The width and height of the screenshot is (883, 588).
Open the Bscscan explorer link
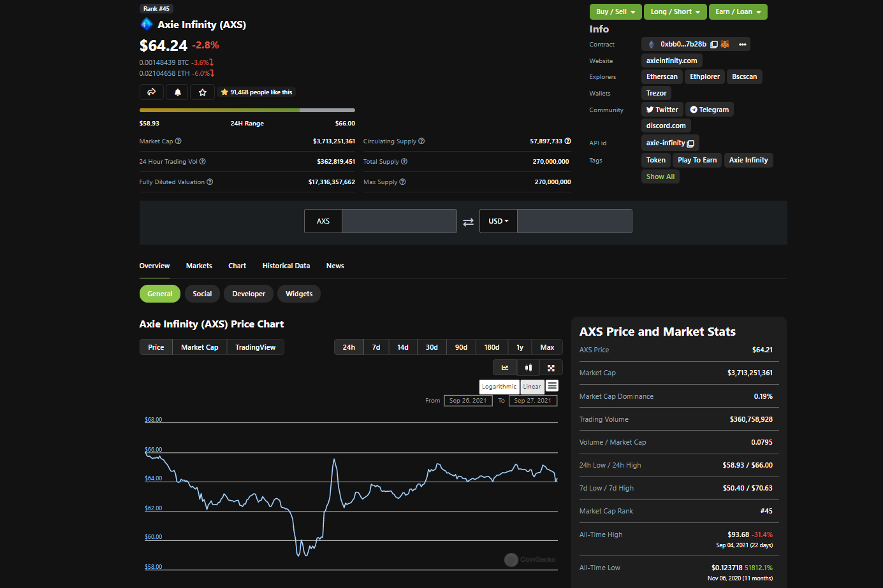pos(744,76)
